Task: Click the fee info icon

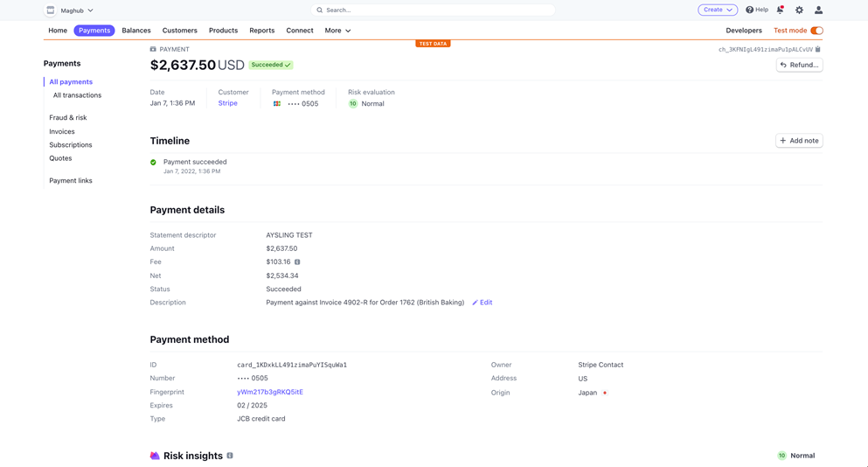Action: point(297,262)
